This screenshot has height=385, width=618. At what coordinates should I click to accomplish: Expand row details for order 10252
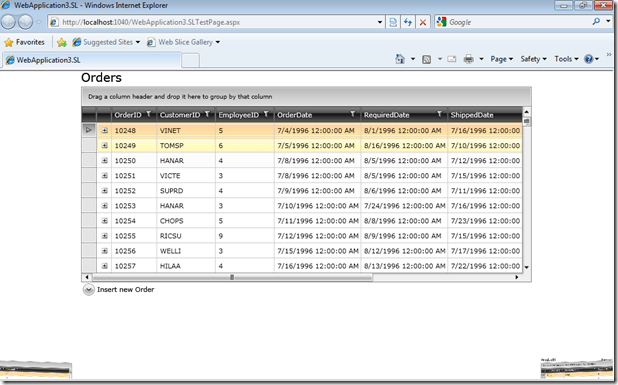click(x=104, y=191)
